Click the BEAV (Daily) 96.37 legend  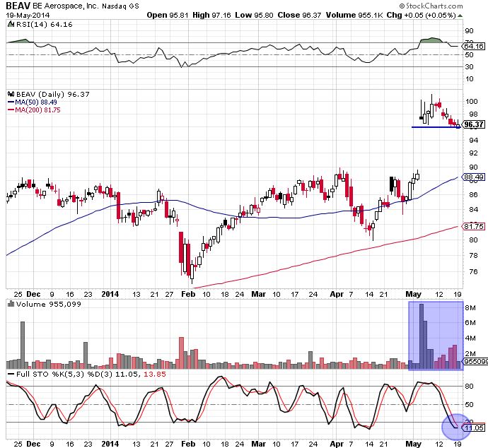click(52, 94)
